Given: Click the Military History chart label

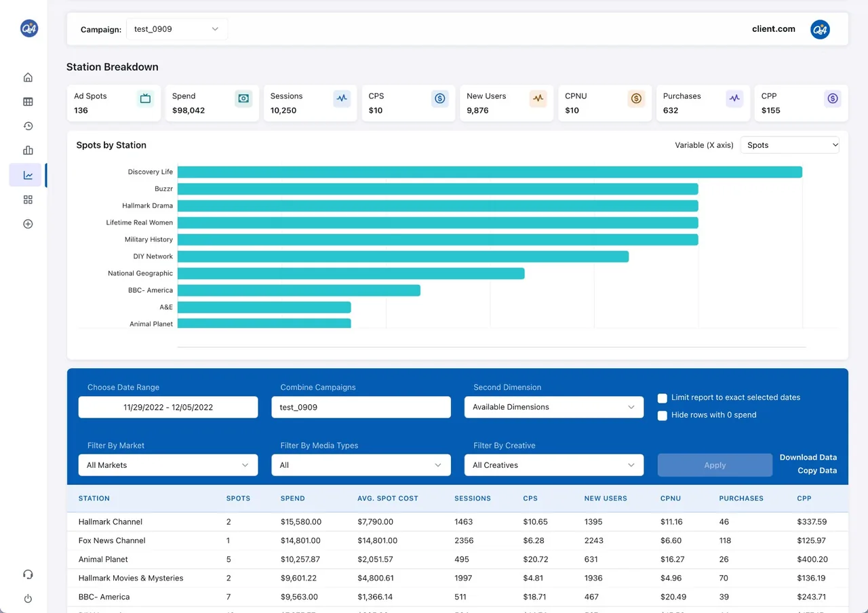Looking at the screenshot, I should pyautogui.click(x=149, y=239).
